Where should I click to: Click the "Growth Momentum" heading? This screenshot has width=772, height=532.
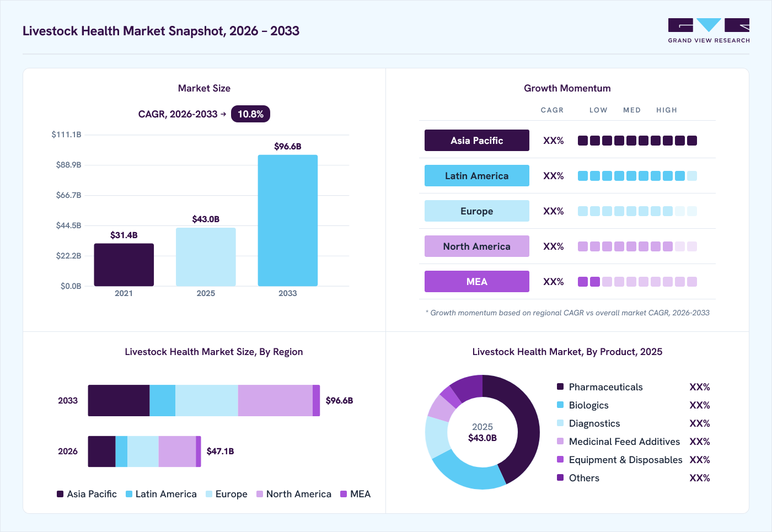(567, 88)
